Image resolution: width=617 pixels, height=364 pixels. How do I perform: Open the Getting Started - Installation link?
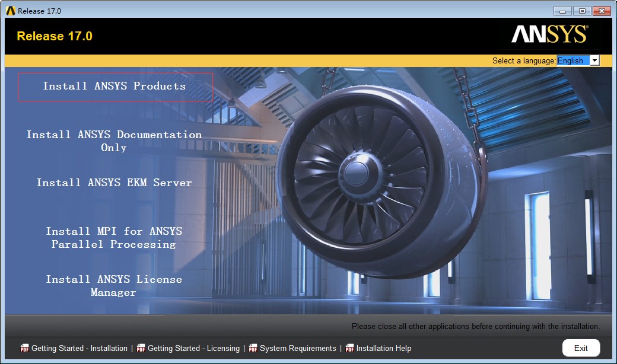click(79, 348)
